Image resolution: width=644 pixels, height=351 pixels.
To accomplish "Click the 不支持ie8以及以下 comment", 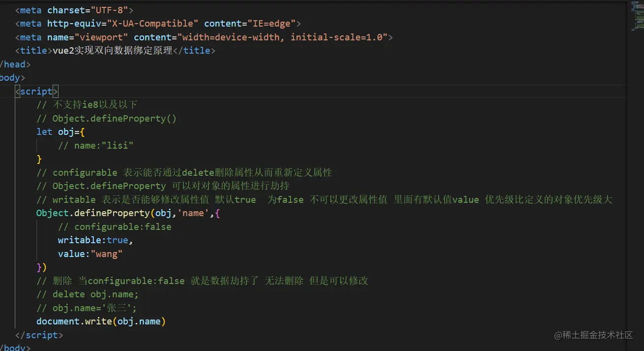I will (x=87, y=105).
